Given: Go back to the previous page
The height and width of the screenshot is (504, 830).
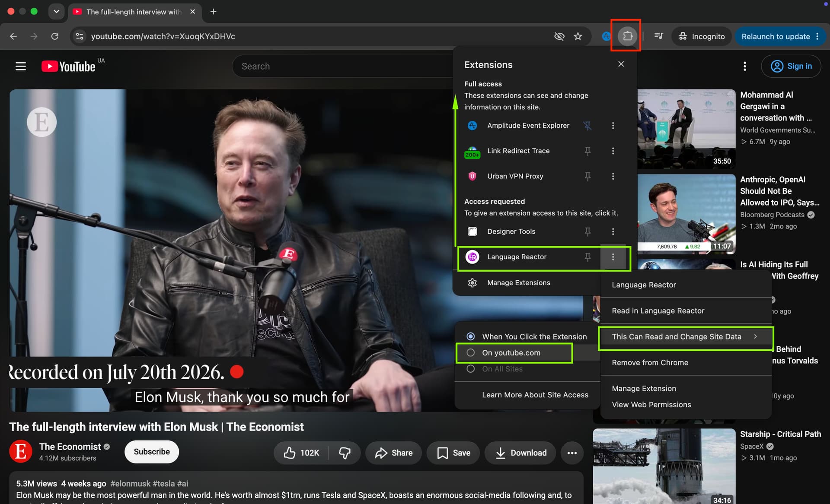Looking at the screenshot, I should pos(13,36).
